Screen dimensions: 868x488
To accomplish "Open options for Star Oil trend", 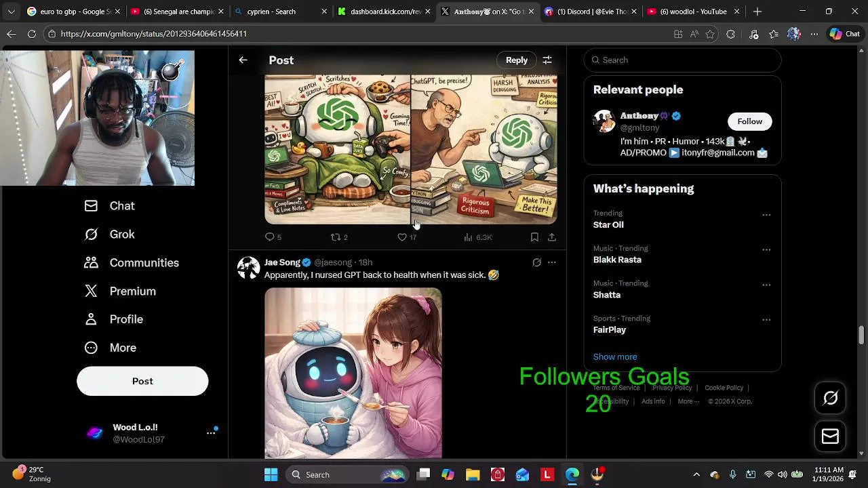I will click(x=766, y=215).
